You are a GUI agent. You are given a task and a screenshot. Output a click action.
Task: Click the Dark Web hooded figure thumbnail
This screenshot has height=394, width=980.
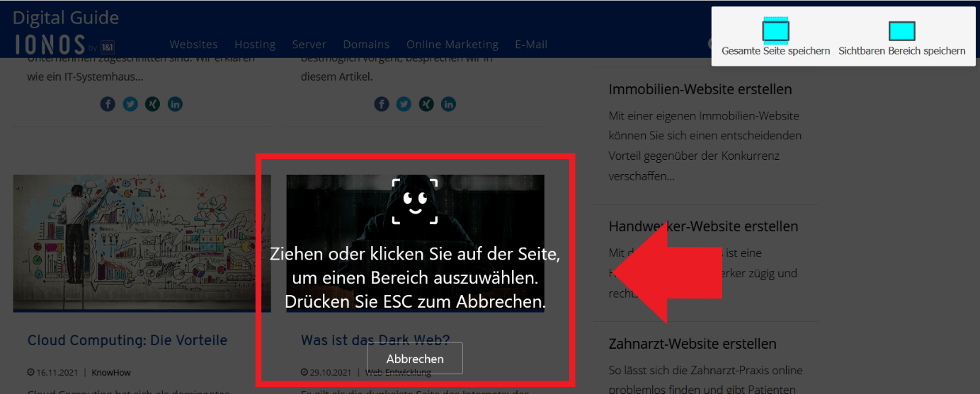(x=415, y=243)
